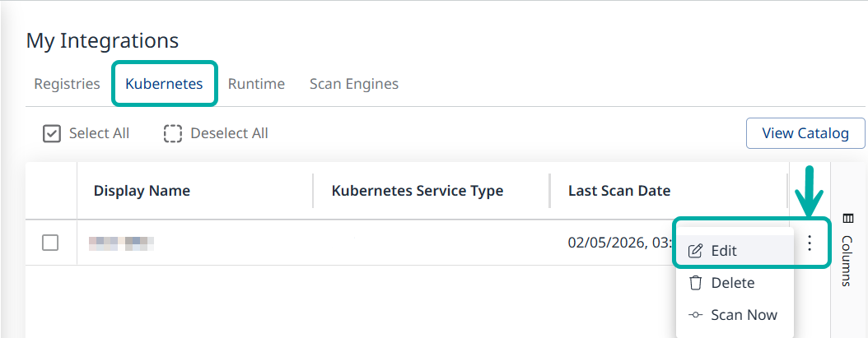Screen dimensions: 868x338
Task: Open the Runtime tab
Action: point(256,84)
